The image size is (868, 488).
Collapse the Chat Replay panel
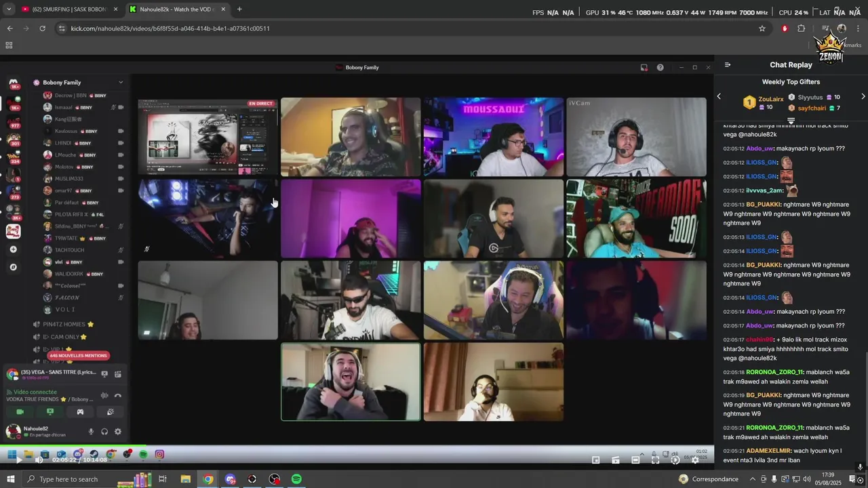click(728, 65)
